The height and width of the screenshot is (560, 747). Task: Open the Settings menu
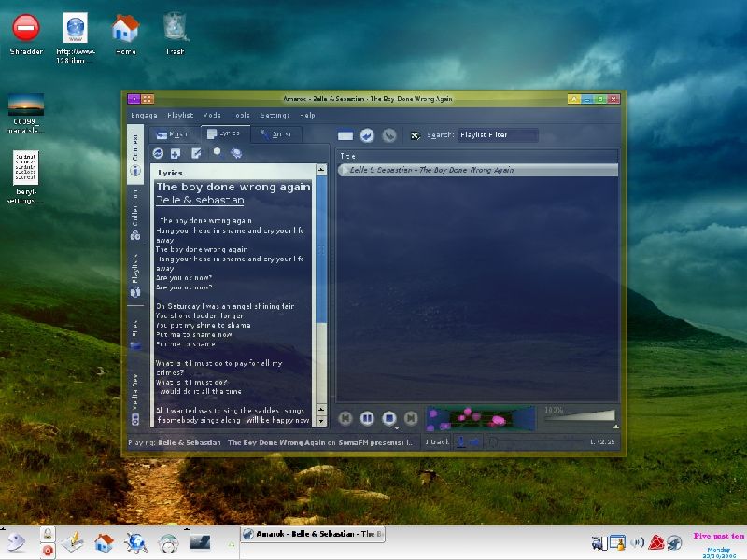pos(275,115)
